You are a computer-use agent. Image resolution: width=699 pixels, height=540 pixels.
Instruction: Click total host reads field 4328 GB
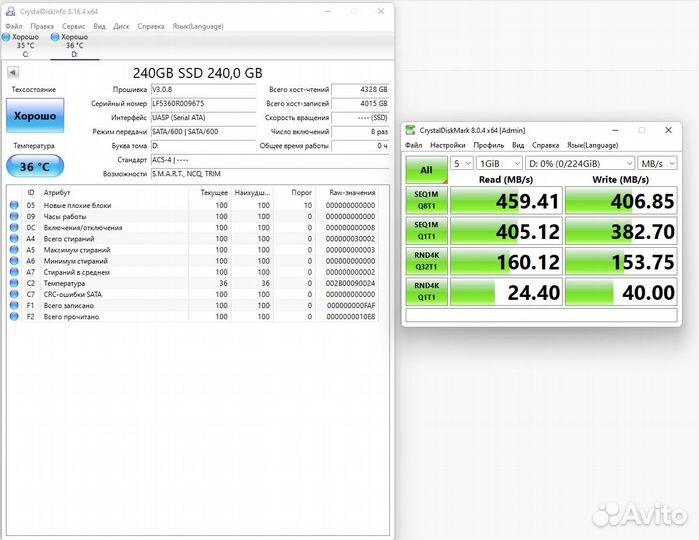pyautogui.click(x=361, y=90)
